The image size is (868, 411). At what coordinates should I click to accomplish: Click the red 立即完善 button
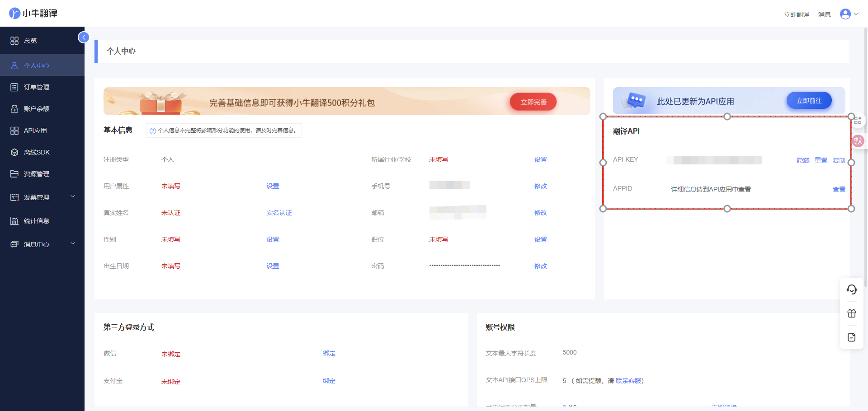coord(533,102)
